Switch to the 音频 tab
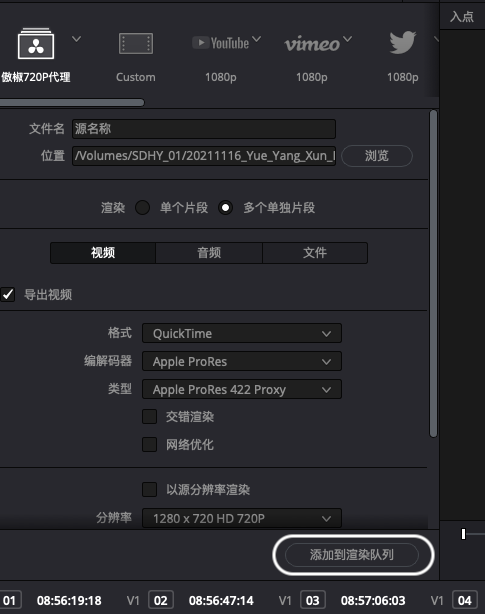The width and height of the screenshot is (485, 614). click(x=209, y=253)
